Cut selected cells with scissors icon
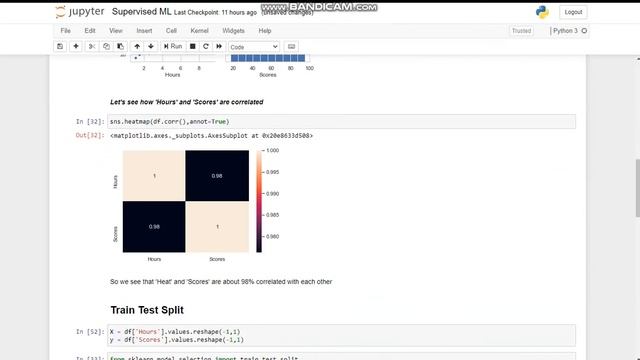This screenshot has width=640, height=360. (92, 47)
